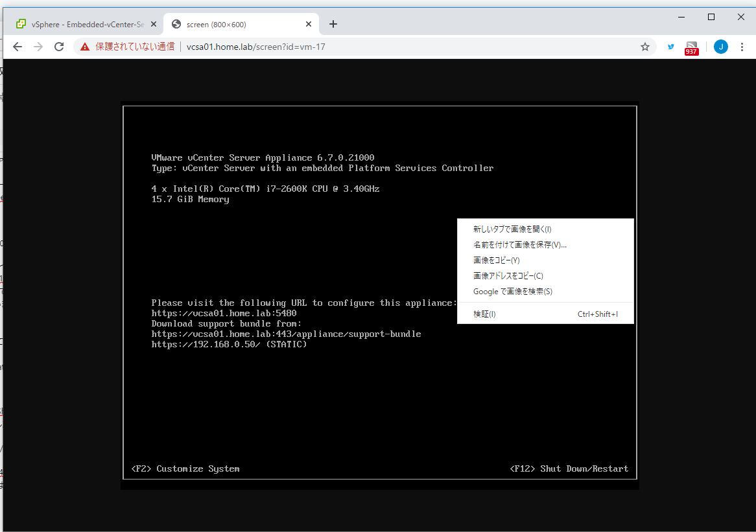Choose 新しいタブで画像を開く from context menu
The image size is (756, 532).
pos(545,229)
